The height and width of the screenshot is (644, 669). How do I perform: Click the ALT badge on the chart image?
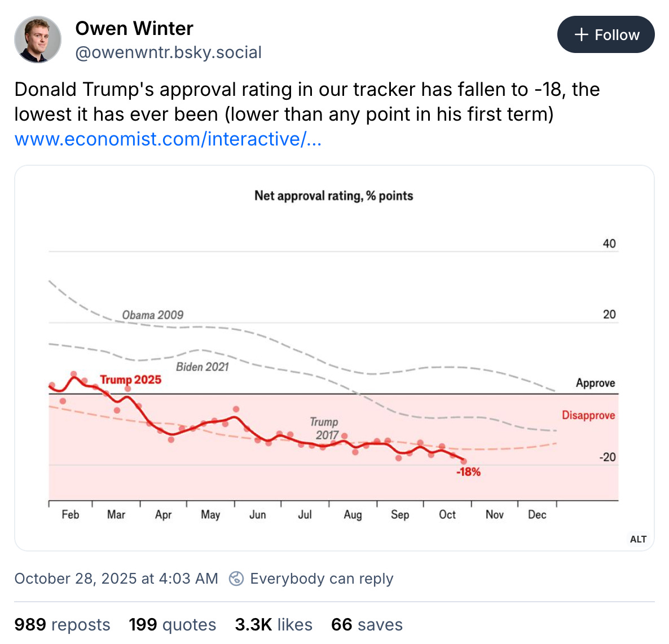pyautogui.click(x=638, y=539)
